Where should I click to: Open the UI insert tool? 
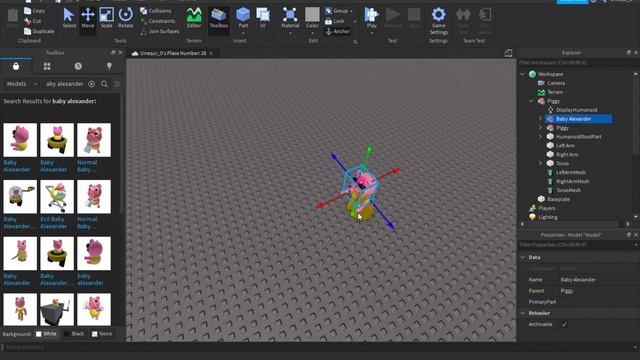click(x=263, y=18)
